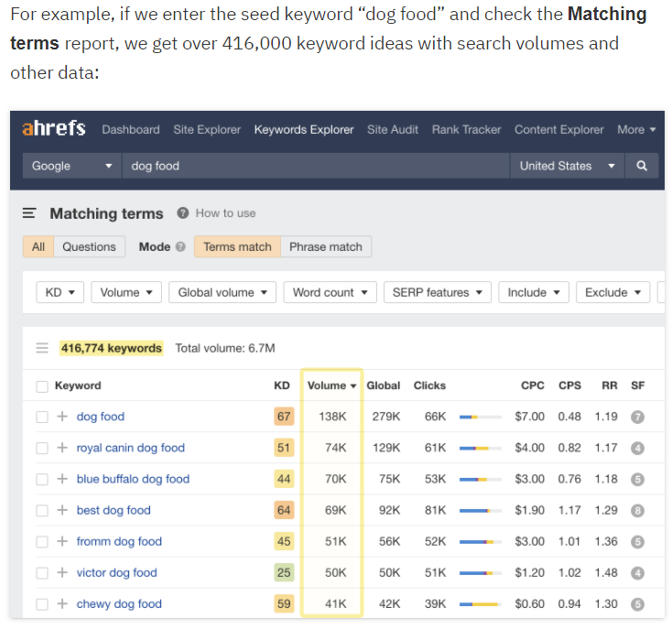Check the fromm dog food checkbox
The height and width of the screenshot is (628, 672).
(42, 542)
